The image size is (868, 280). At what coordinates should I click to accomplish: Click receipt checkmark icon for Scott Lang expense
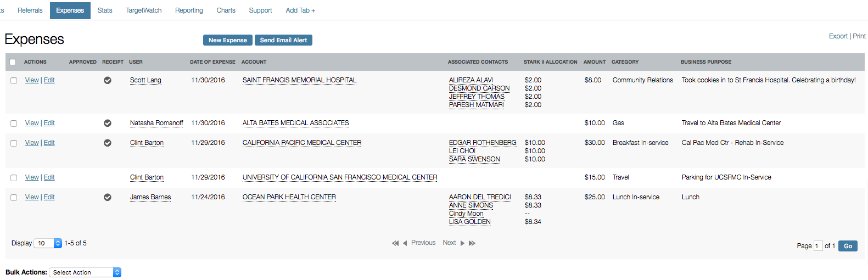[x=108, y=80]
